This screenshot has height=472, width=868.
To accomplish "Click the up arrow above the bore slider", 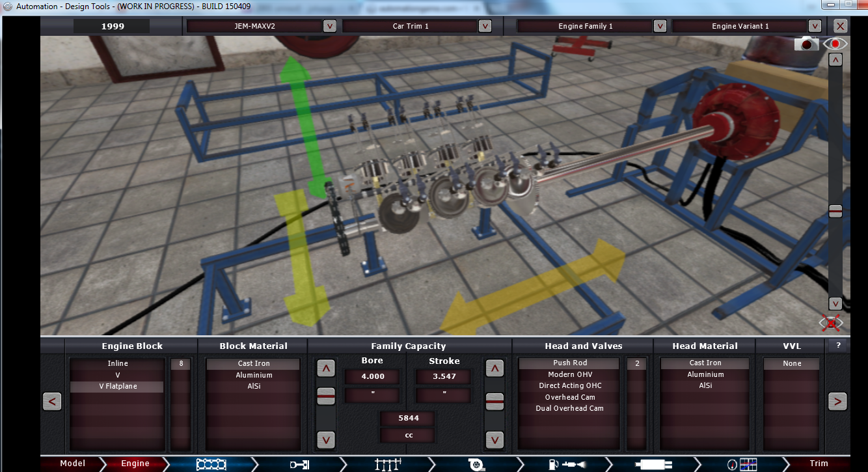I will coord(326,368).
